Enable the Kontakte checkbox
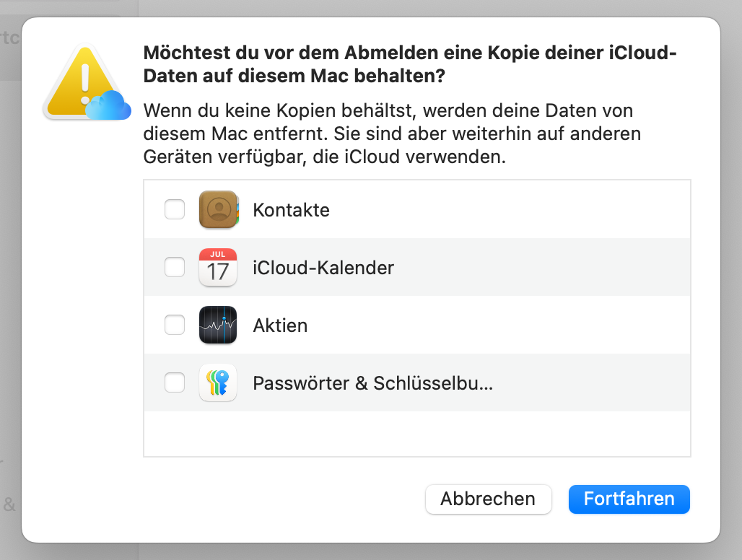742x560 pixels. (175, 209)
